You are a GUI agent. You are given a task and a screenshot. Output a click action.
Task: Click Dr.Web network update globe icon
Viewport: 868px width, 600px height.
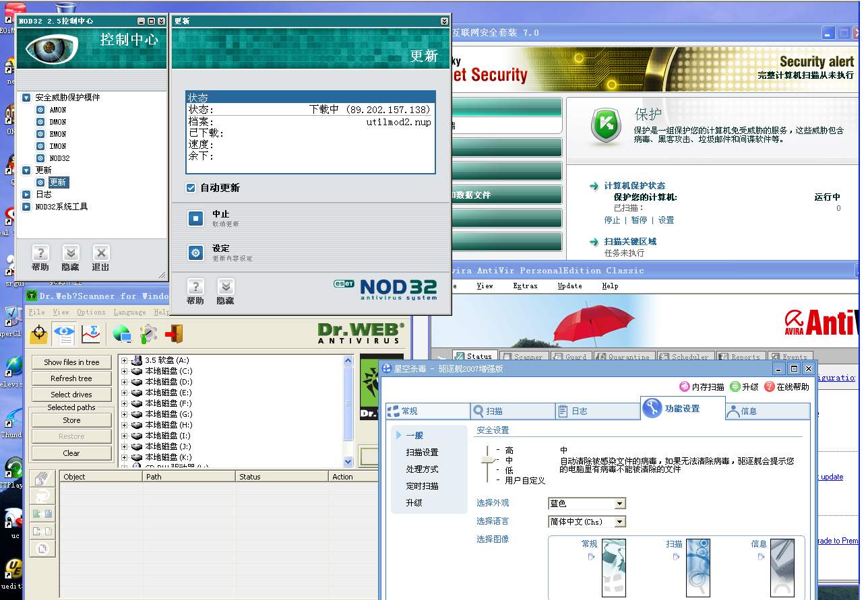click(122, 333)
